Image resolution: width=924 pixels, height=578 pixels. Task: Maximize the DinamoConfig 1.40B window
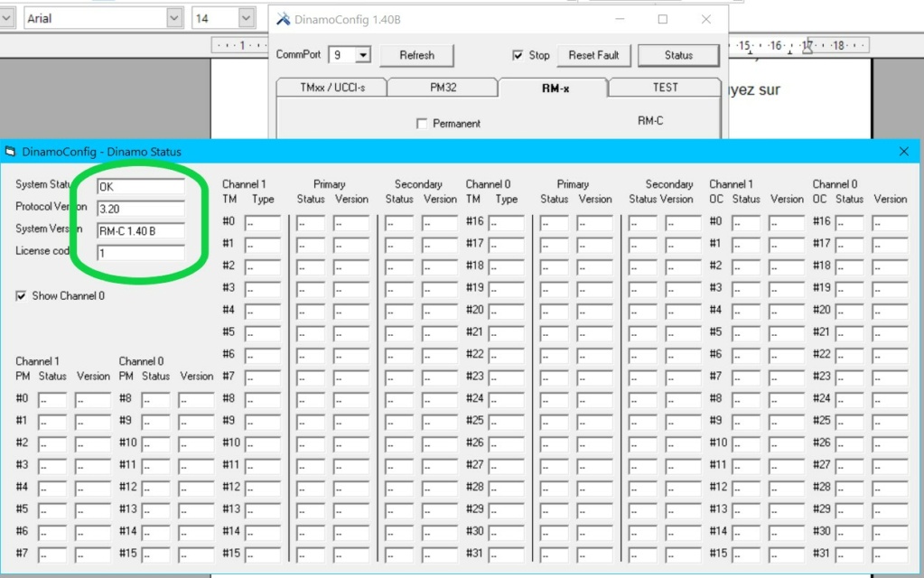[x=662, y=19]
